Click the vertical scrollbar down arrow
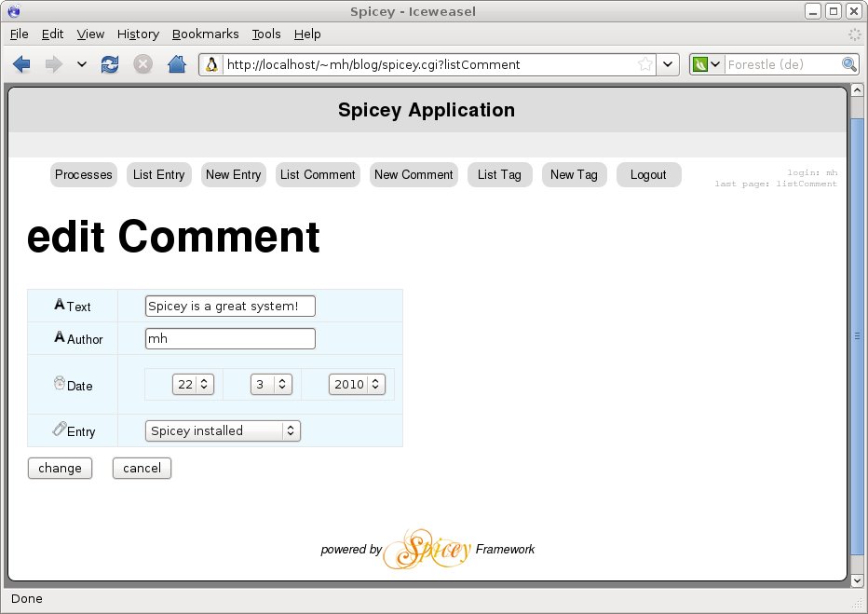 857,580
